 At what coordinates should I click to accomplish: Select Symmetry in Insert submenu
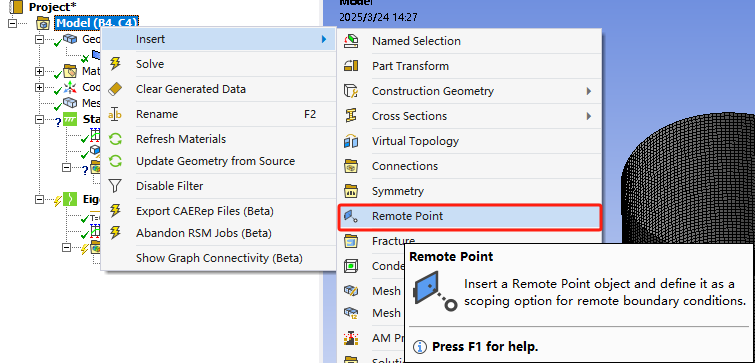point(469,191)
